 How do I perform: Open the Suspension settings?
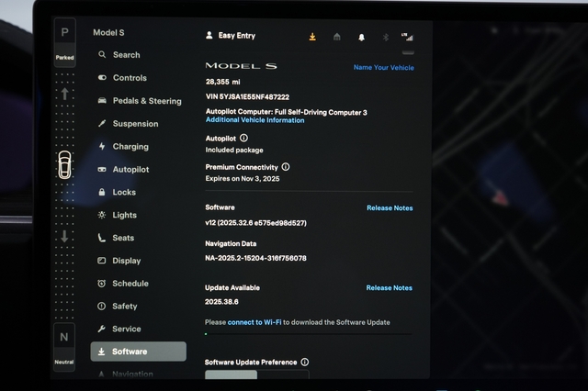[128, 124]
